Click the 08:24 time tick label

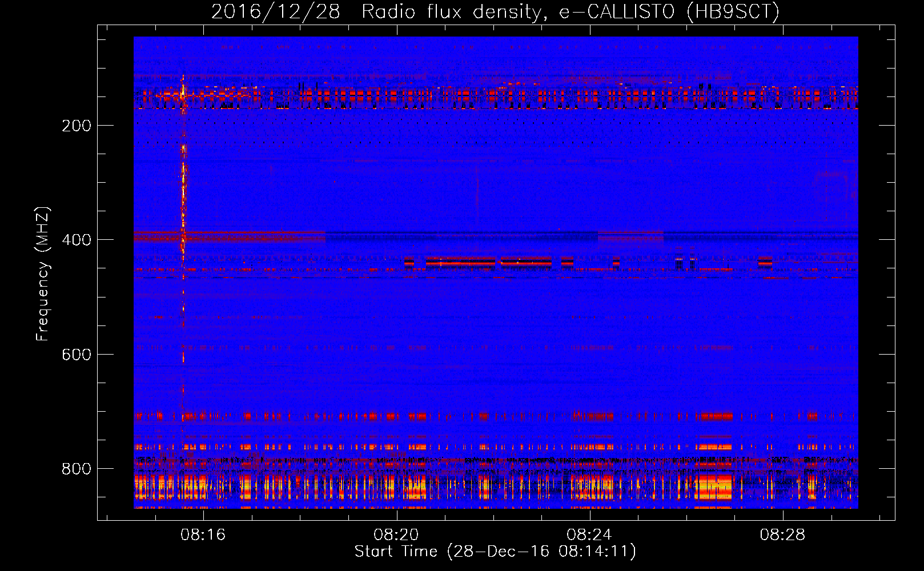click(589, 535)
